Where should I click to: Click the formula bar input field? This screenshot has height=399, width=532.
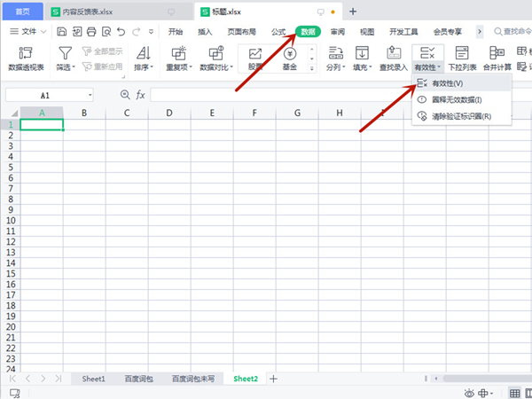[x=337, y=94]
